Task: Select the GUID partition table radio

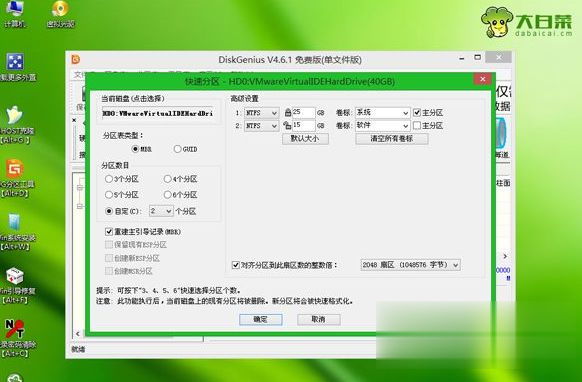Action: [177, 149]
